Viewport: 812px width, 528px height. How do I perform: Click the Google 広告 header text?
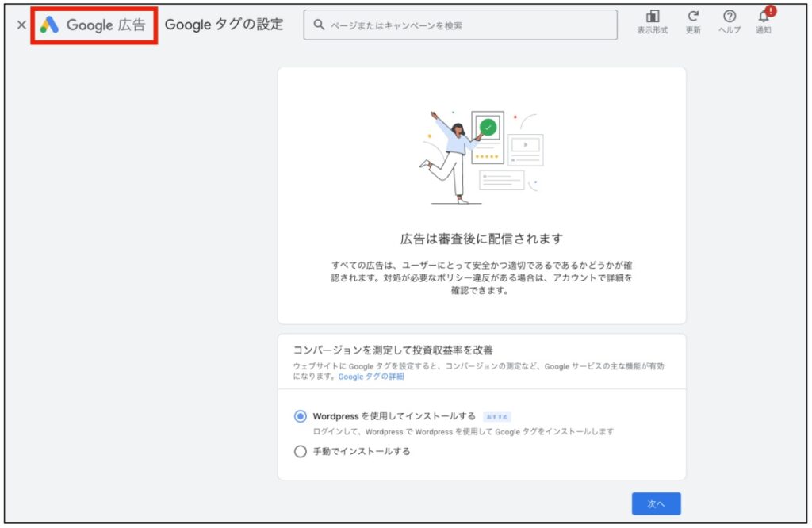pos(105,25)
